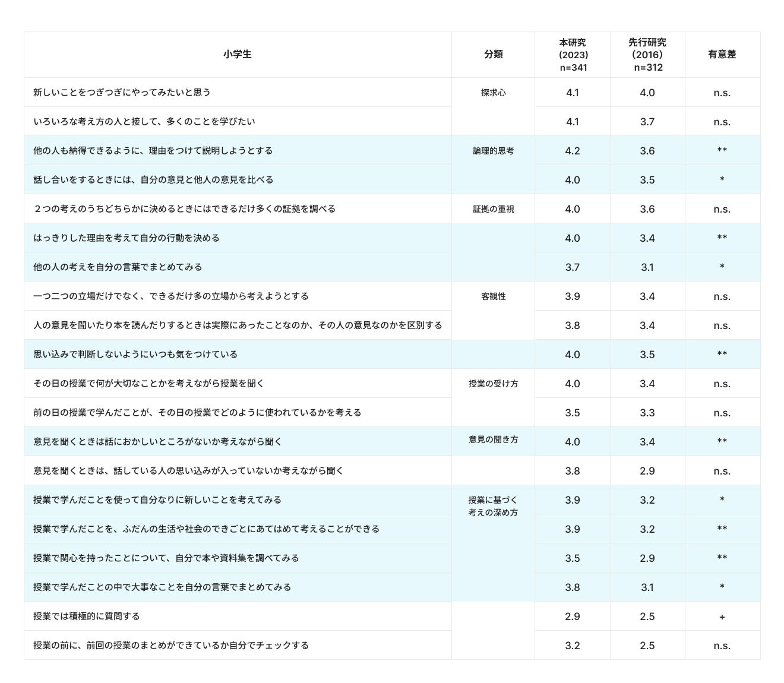Click 2.9 value in 話している人の思い込み row
The width and height of the screenshot is (784, 683).
[647, 471]
